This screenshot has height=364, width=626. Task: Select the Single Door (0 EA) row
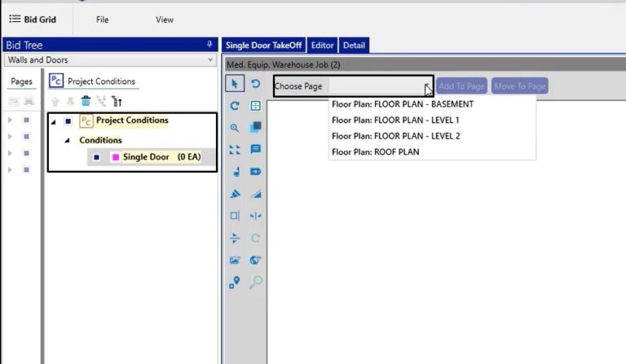[152, 157]
